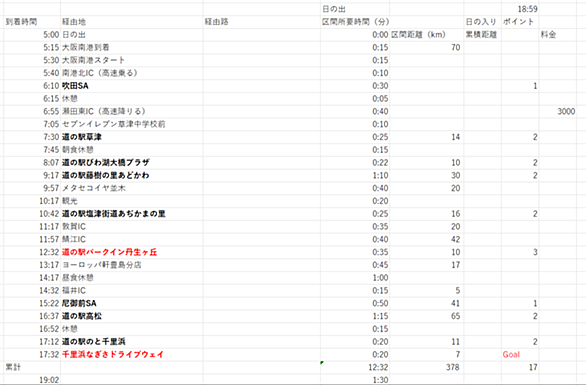Select the points value 3 cell
Screen dimensions: 586x385
click(520, 252)
